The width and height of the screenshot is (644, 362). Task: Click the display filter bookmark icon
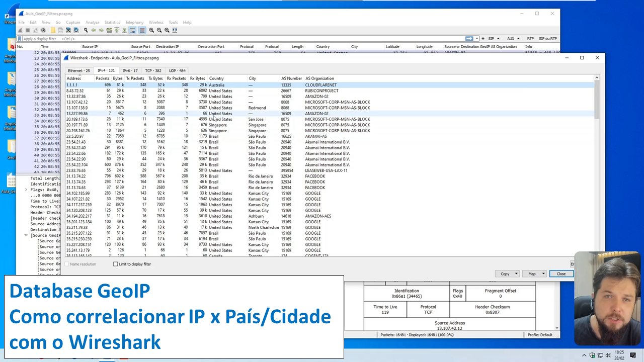point(20,39)
